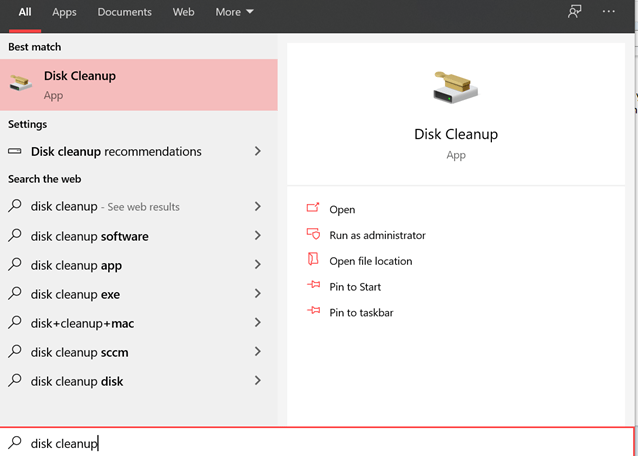Screen dimensions: 638x456
Task: Click the magnifier icon beside 'disk cleanup sccm'
Action: (x=15, y=351)
